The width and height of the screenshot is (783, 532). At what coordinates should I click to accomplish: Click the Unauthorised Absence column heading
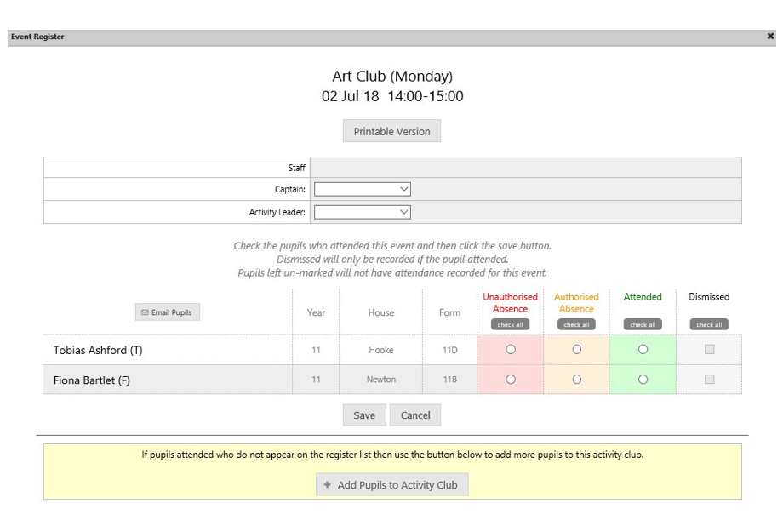click(510, 303)
